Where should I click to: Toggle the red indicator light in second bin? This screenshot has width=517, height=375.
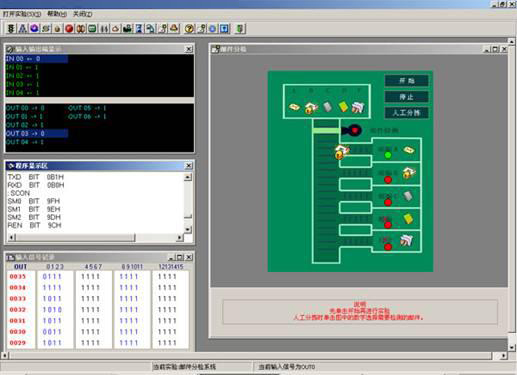(x=388, y=180)
